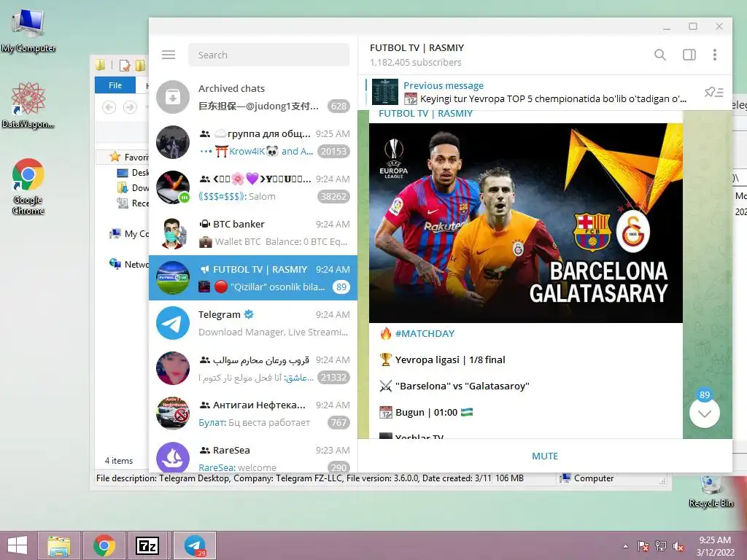Image resolution: width=747 pixels, height=560 pixels.
Task: Click the 38262 unread badge
Action: coord(333,197)
